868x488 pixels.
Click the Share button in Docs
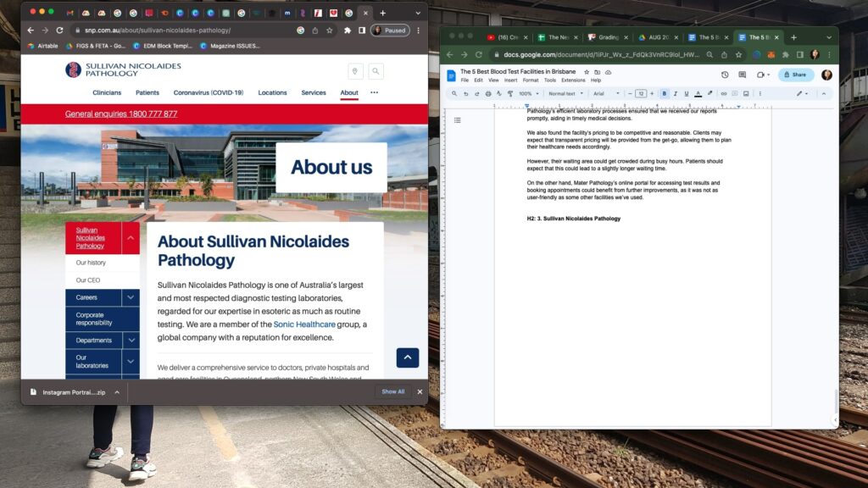[x=795, y=75]
